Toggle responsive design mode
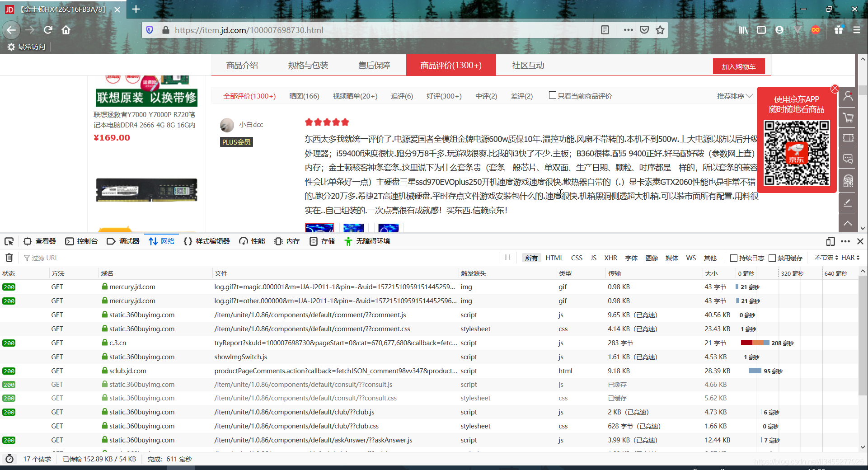This screenshot has width=868, height=470. tap(830, 241)
